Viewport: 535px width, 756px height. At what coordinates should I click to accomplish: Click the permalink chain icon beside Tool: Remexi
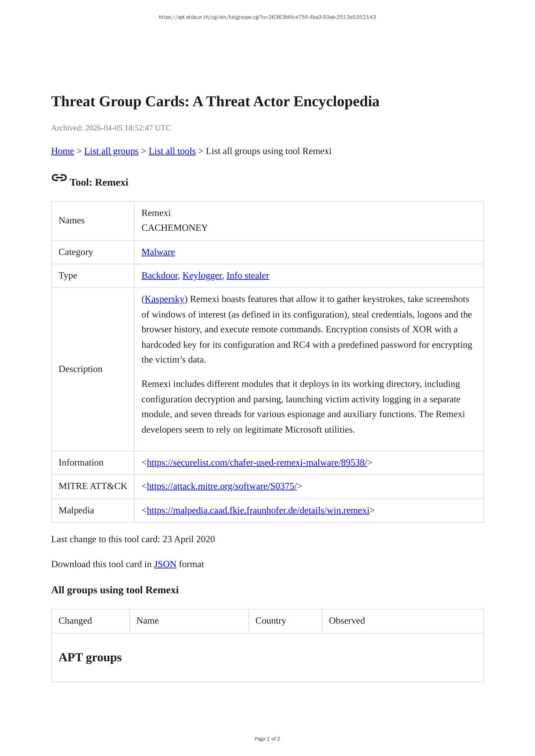[59, 178]
